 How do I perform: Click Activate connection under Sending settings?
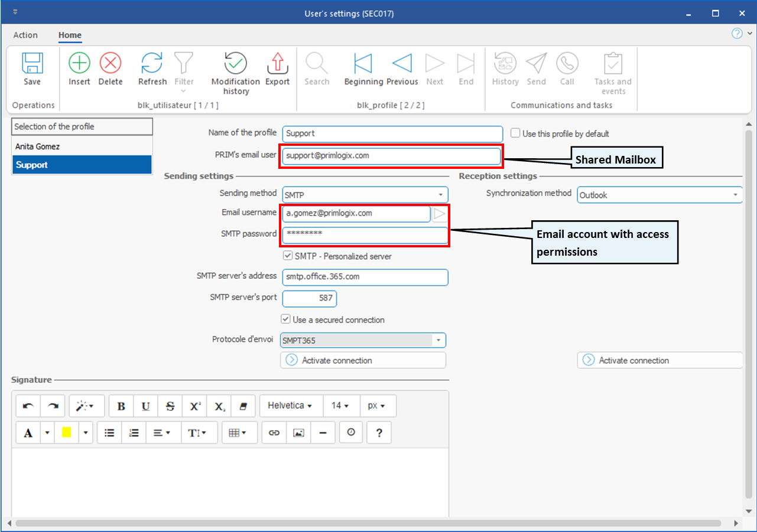point(363,360)
